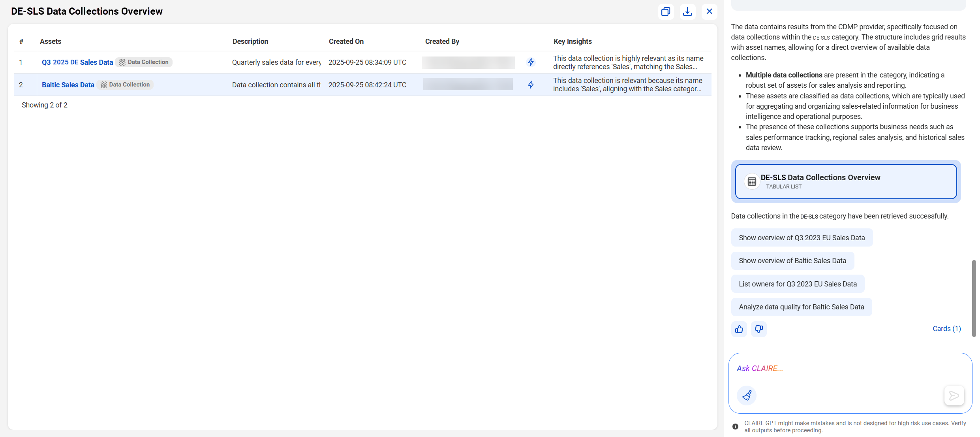Image resolution: width=980 pixels, height=437 pixels.
Task: Click blurred Created By cell in row 1
Action: pos(468,62)
